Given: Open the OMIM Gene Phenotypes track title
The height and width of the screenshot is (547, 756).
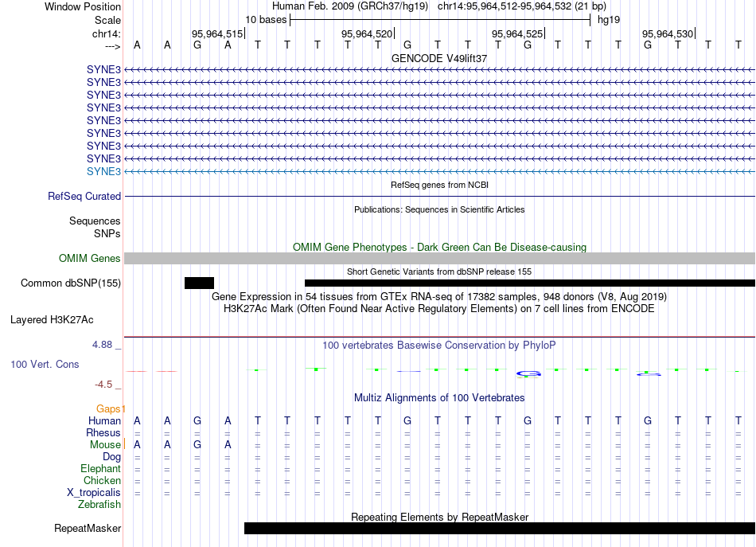Looking at the screenshot, I should click(439, 247).
